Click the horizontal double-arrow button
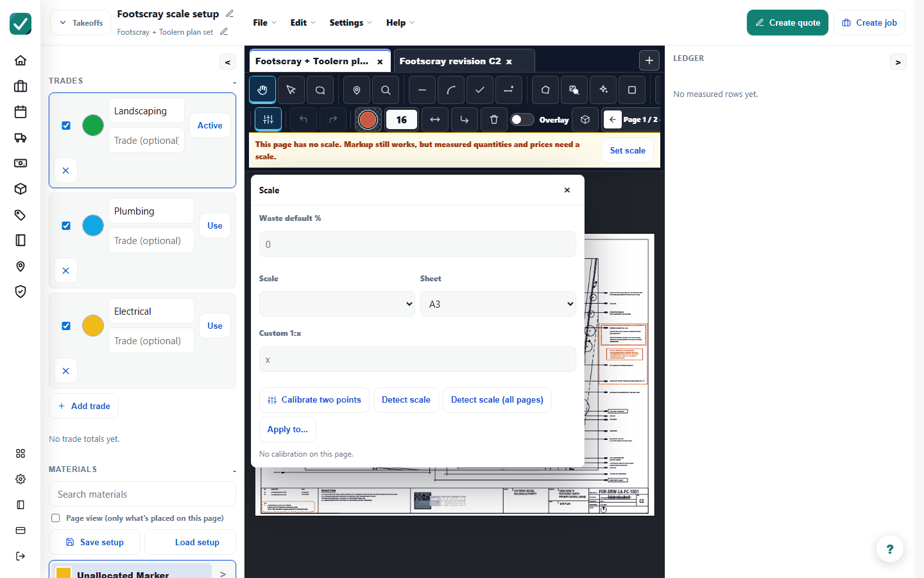The height and width of the screenshot is (578, 924). pyautogui.click(x=435, y=119)
